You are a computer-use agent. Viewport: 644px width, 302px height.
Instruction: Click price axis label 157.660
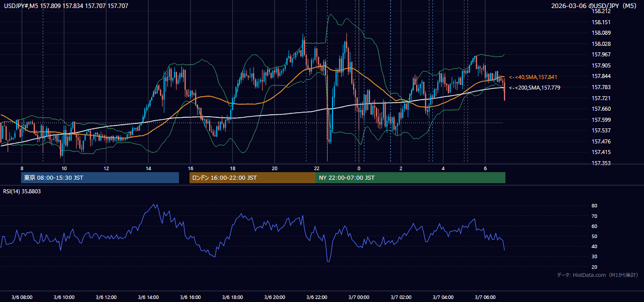(x=602, y=109)
